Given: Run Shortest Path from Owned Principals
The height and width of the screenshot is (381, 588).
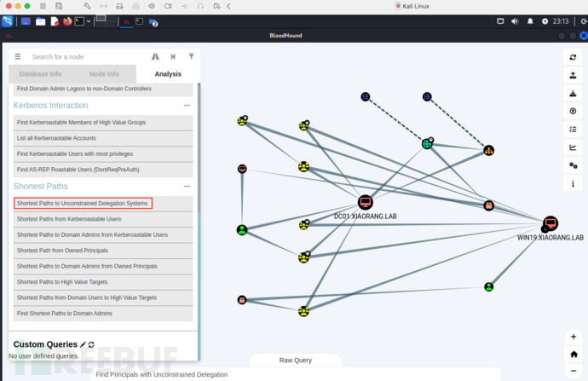Looking at the screenshot, I should click(103, 251).
